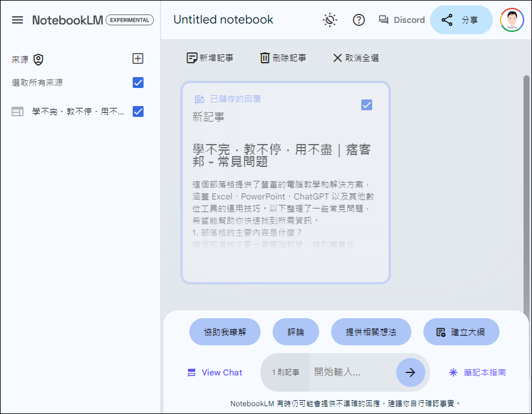Click the shield icon beside 來源
532x414 pixels.
pyautogui.click(x=39, y=59)
